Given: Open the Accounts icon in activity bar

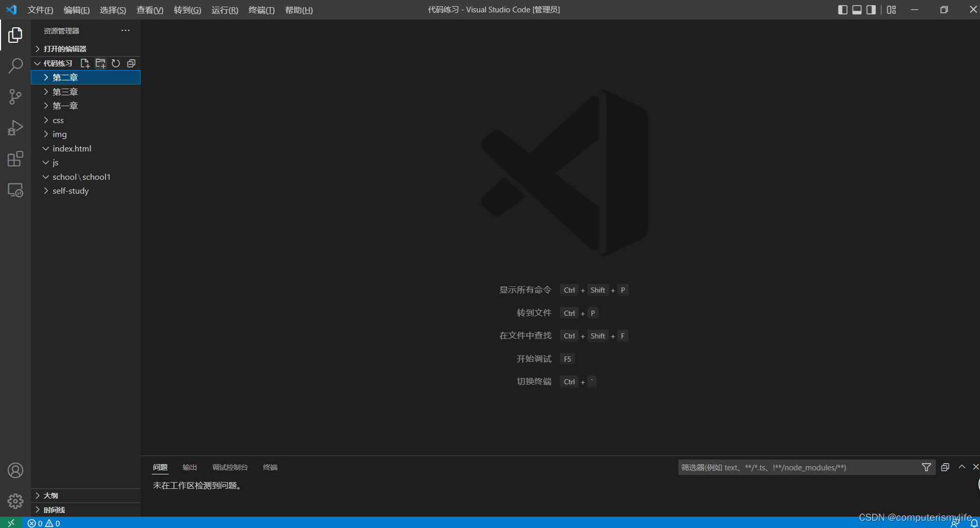Looking at the screenshot, I should (x=15, y=470).
